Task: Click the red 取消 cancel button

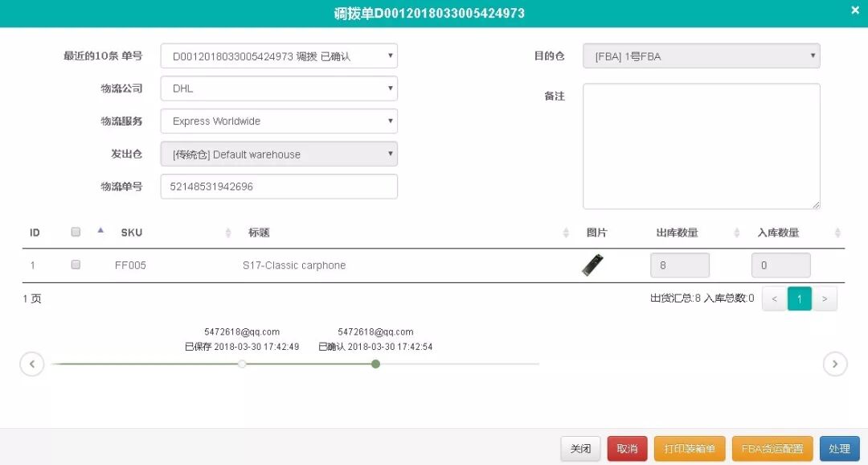Action: tap(627, 448)
